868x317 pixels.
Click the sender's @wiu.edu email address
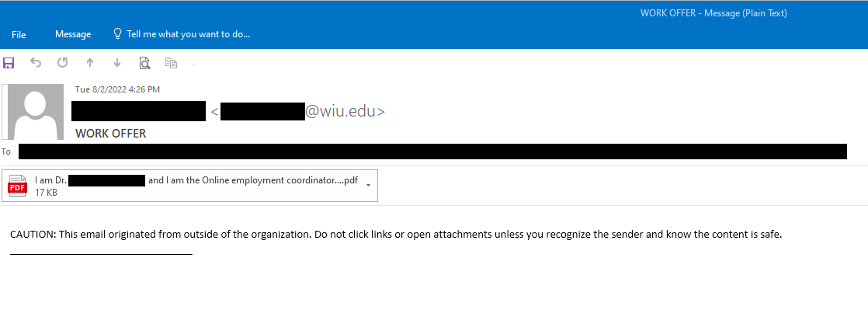tap(298, 111)
